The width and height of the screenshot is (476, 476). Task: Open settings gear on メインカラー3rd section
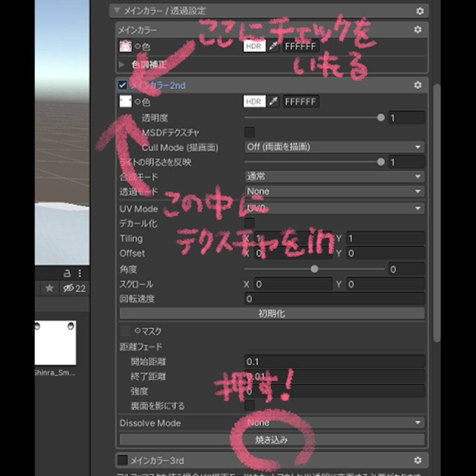[x=418, y=461]
